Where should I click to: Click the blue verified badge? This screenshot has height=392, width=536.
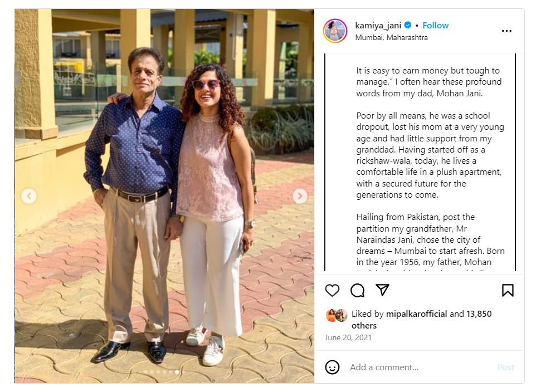pyautogui.click(x=408, y=26)
